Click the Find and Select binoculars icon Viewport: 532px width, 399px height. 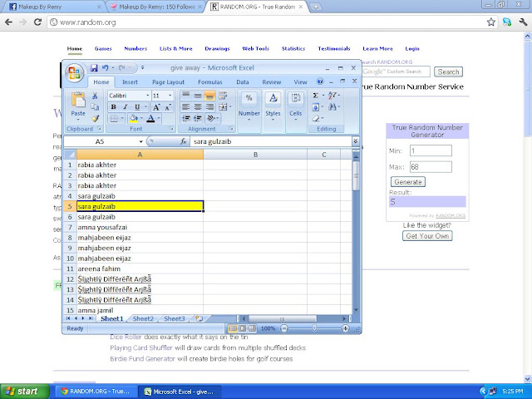332,107
